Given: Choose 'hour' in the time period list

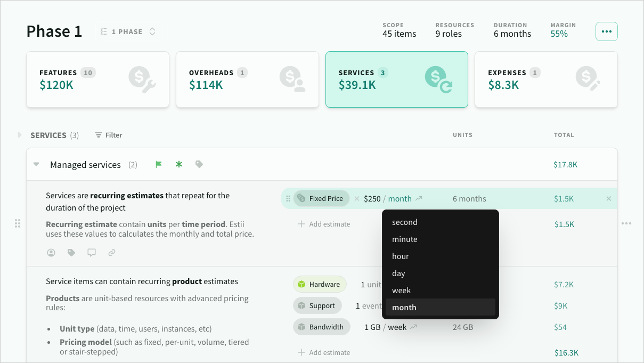Looking at the screenshot, I should point(400,256).
